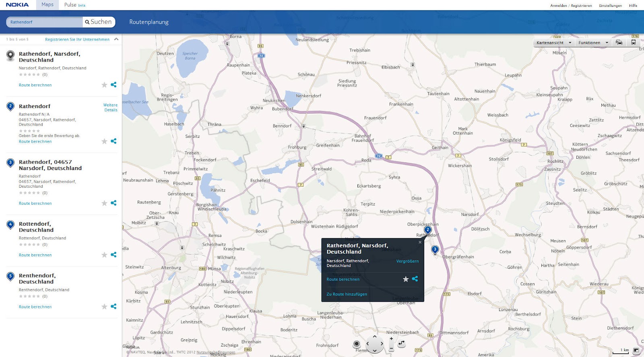Favorite location via popup star
The height and width of the screenshot is (357, 644).
406,279
